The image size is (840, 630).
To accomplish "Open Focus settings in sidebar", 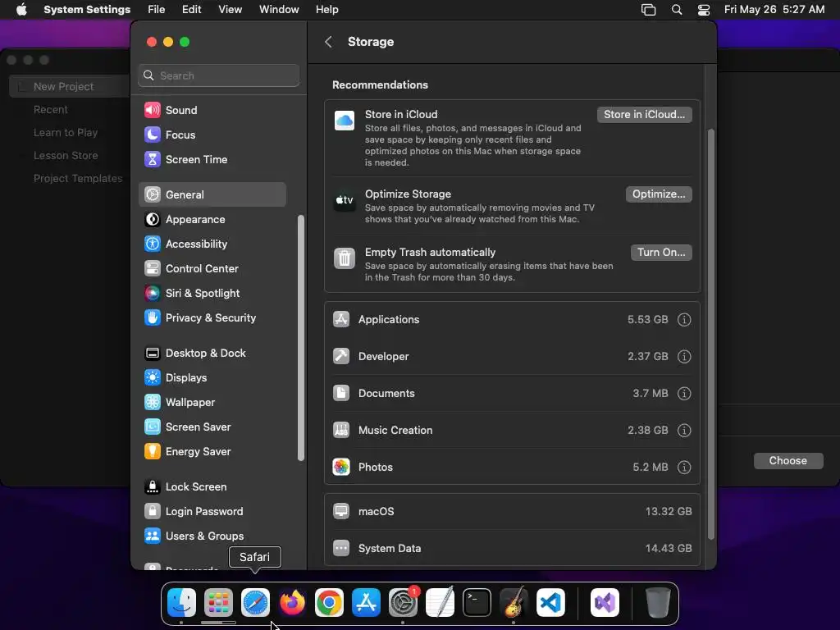I will 212,135.
